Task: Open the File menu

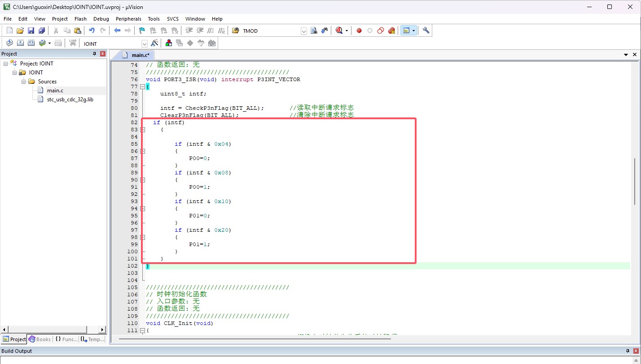Action: pyautogui.click(x=8, y=19)
